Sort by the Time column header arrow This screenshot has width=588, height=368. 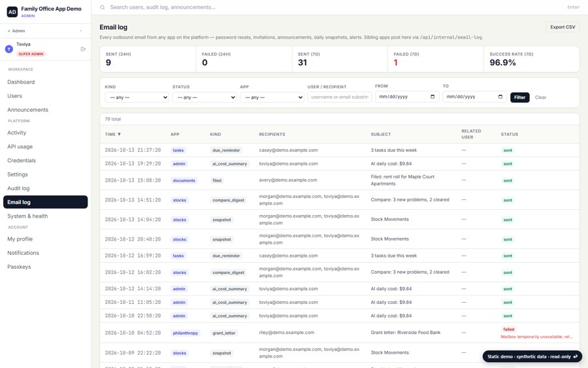[x=120, y=134]
